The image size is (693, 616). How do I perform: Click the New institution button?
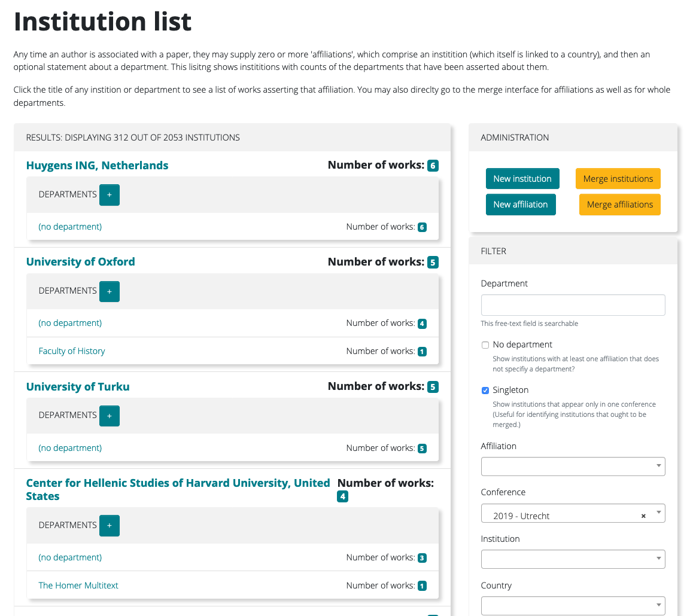(522, 178)
